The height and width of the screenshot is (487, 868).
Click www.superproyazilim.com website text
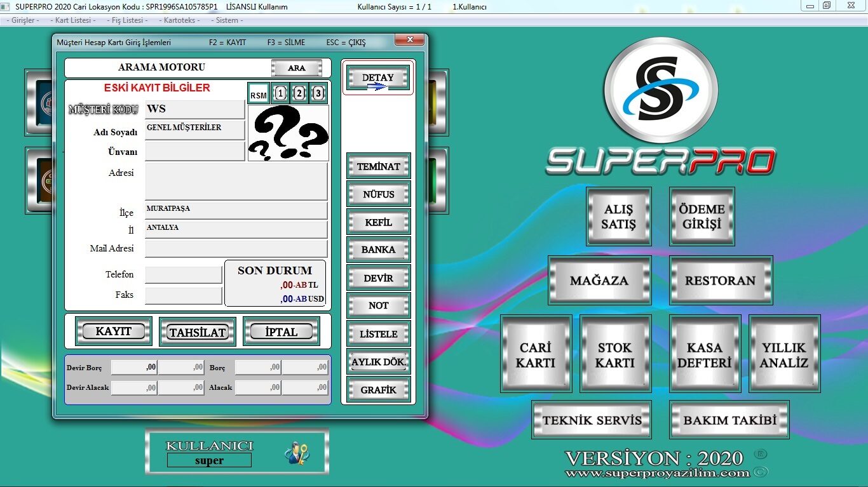(658, 473)
